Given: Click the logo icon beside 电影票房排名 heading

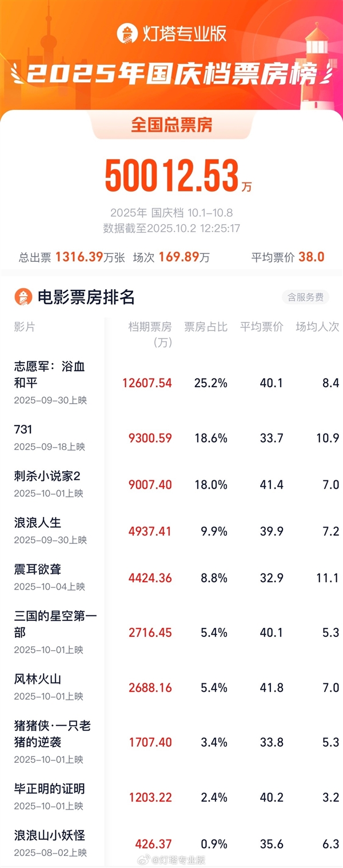Looking at the screenshot, I should pos(22,296).
